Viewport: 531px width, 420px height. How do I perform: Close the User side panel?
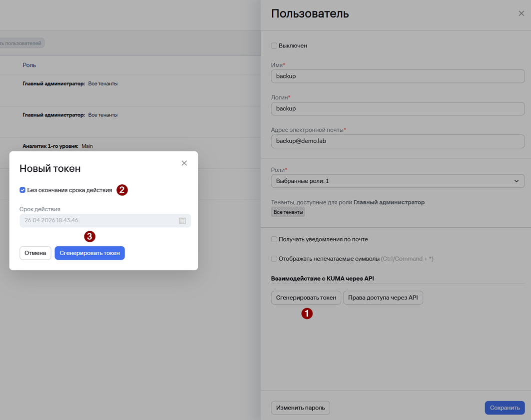[x=521, y=13]
